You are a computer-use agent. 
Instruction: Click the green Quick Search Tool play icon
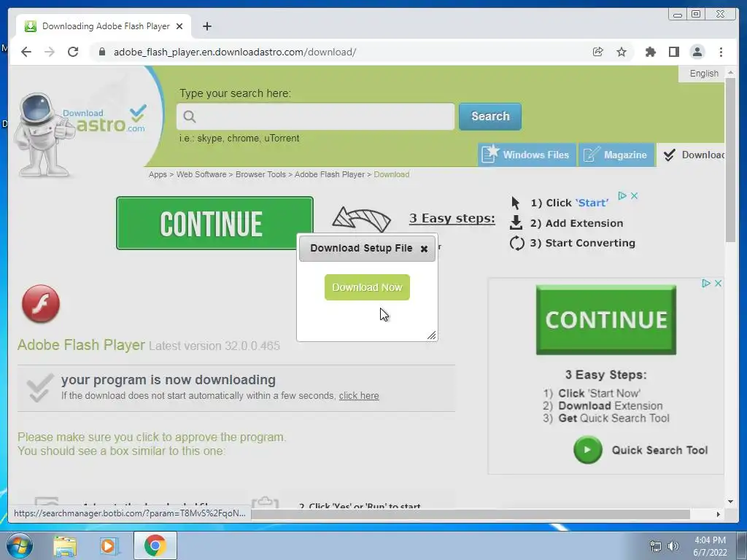click(588, 449)
